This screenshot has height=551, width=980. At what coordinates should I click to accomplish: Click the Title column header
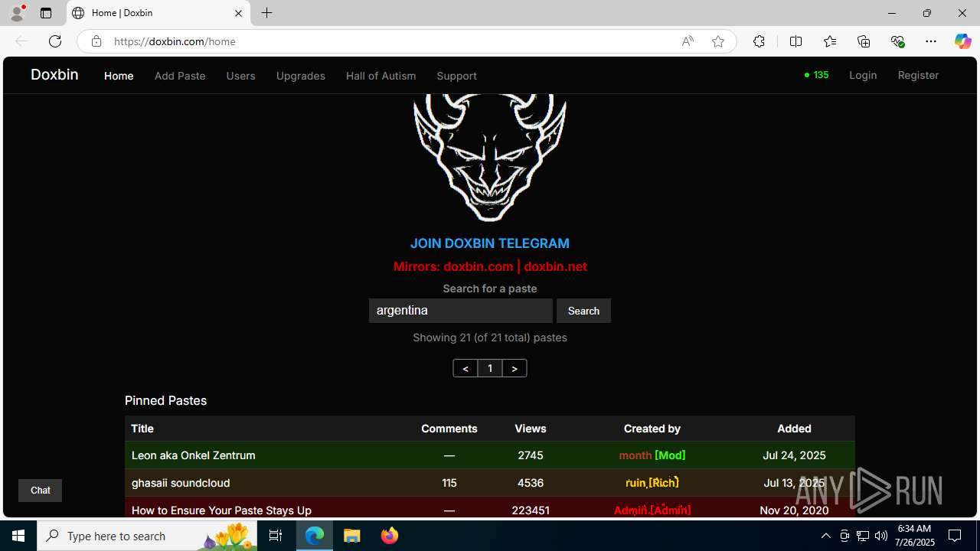142,429
